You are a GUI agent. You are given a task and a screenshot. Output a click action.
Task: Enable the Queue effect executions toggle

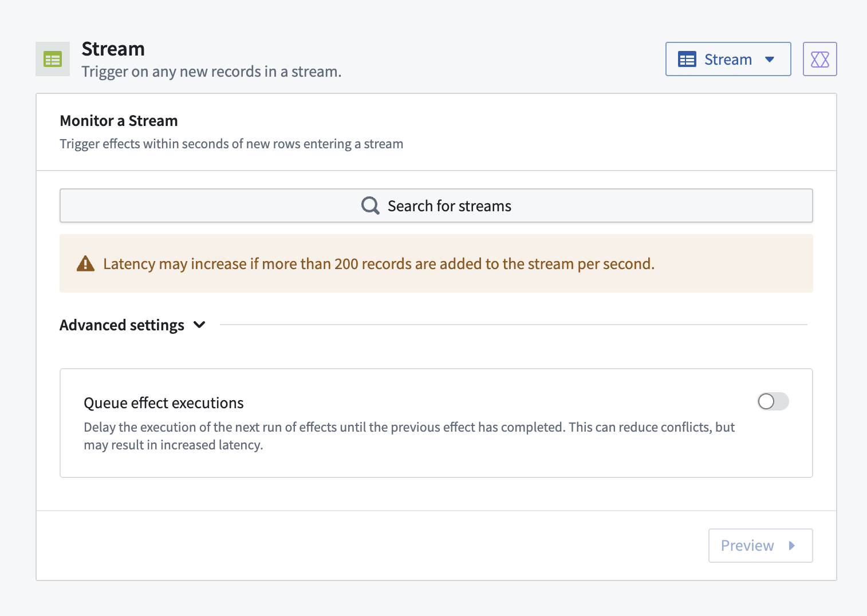coord(773,401)
